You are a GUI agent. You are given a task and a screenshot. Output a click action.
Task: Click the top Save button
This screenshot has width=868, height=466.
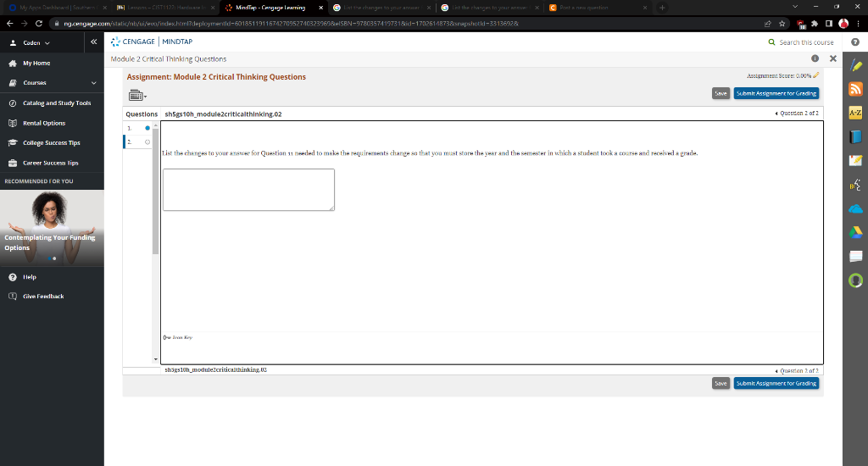point(721,93)
